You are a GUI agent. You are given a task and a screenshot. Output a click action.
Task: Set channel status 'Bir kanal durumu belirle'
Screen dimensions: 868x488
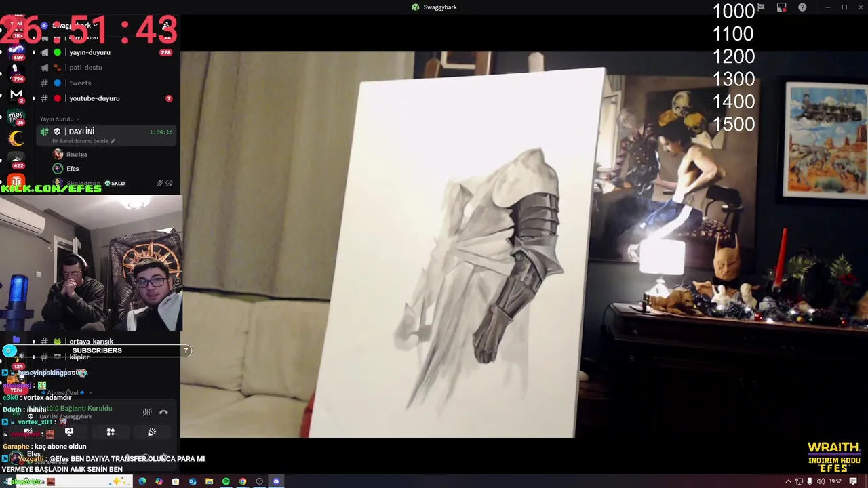click(84, 141)
